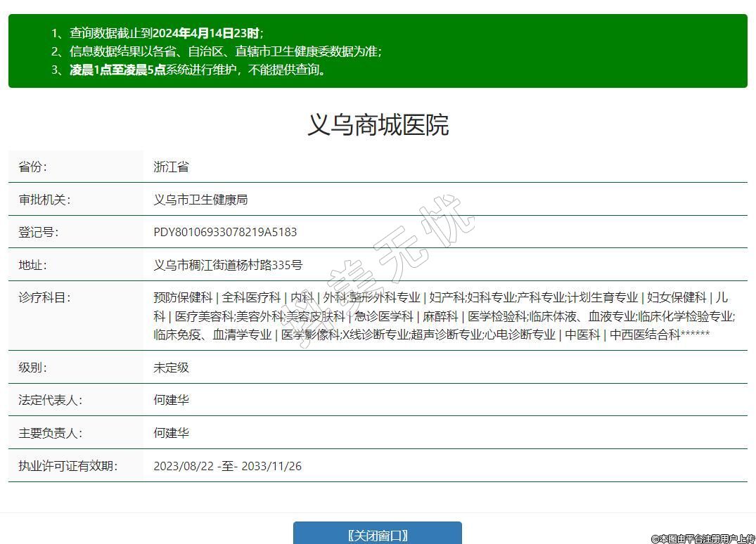756x544 pixels.
Task: Click the license validity date range
Action: 227,466
